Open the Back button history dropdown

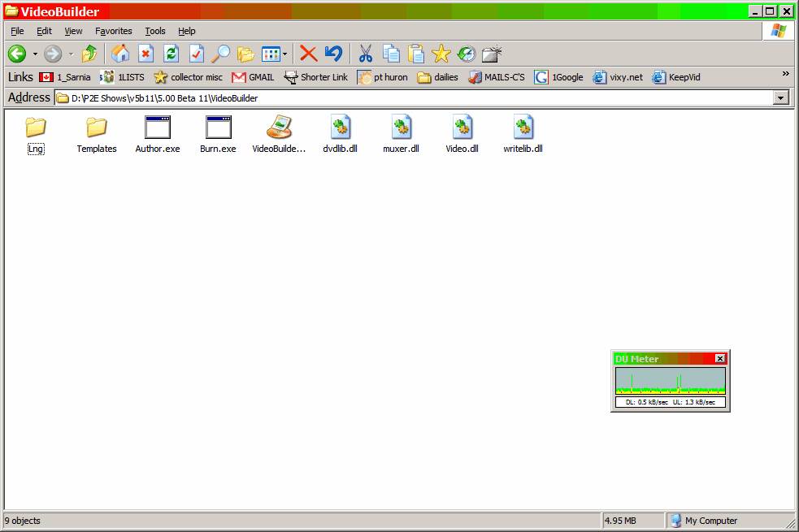35,54
